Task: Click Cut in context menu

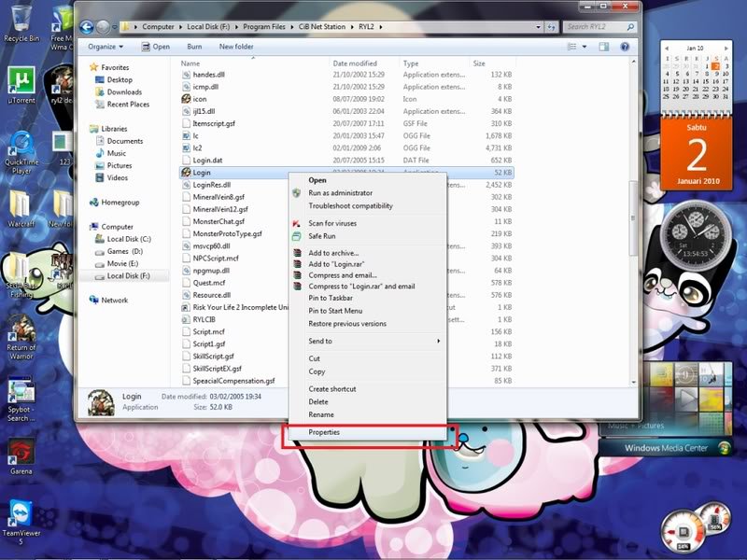Action: coord(315,358)
